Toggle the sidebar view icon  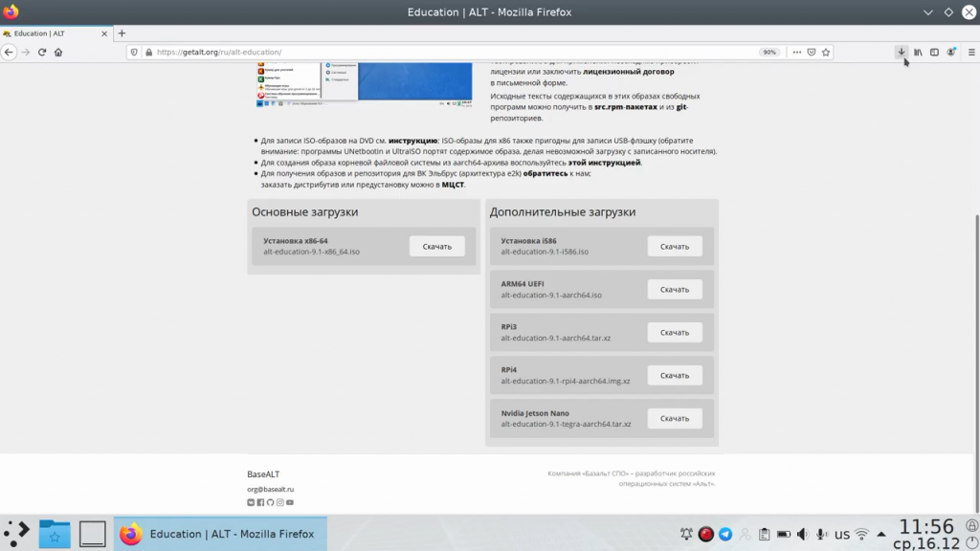click(934, 53)
